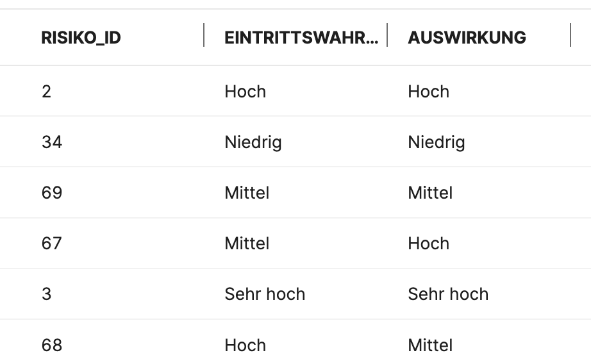Click the divider before AUSWIRKUNG header
Image resolution: width=591 pixels, height=364 pixels.
(x=387, y=35)
